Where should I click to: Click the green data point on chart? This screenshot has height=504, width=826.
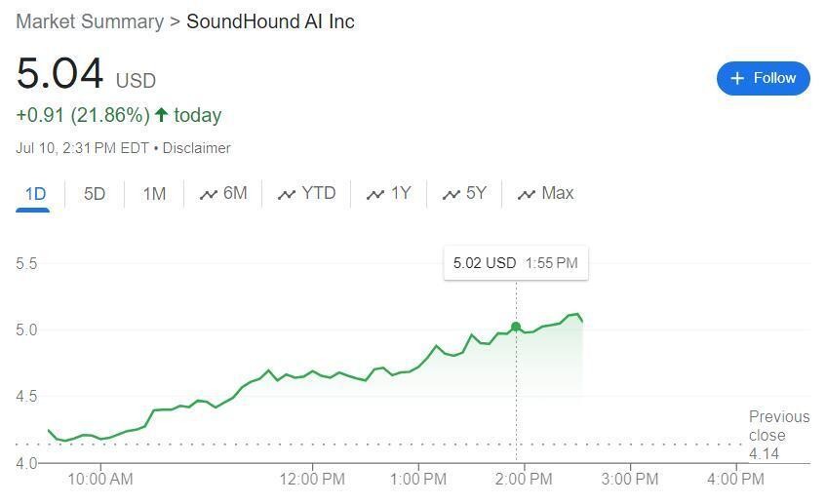tap(516, 327)
